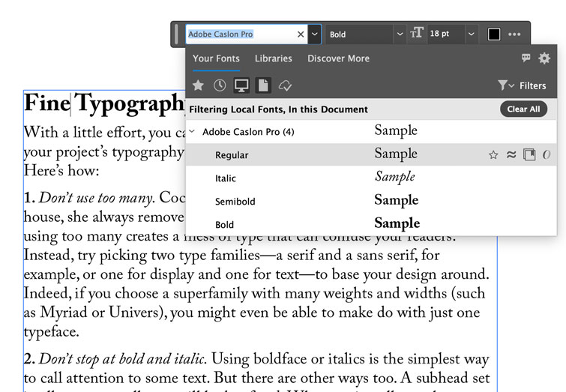Show favorite fonts with the star filter
The image size is (566, 392).
(199, 85)
